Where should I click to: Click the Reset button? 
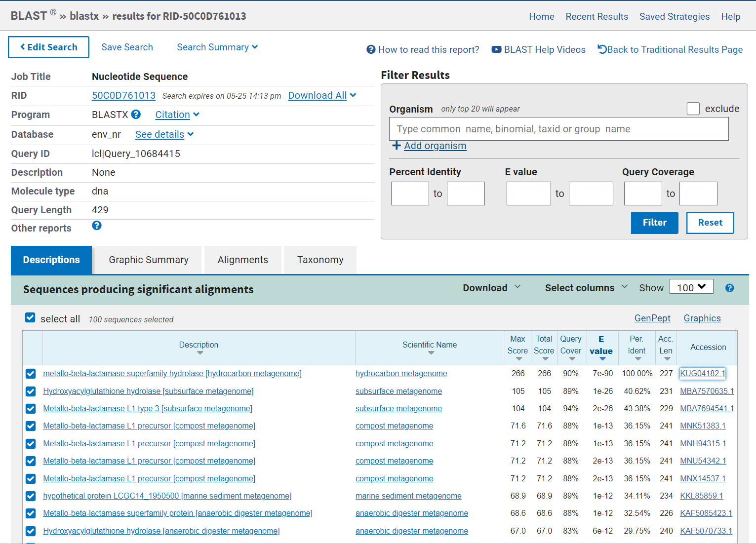710,223
